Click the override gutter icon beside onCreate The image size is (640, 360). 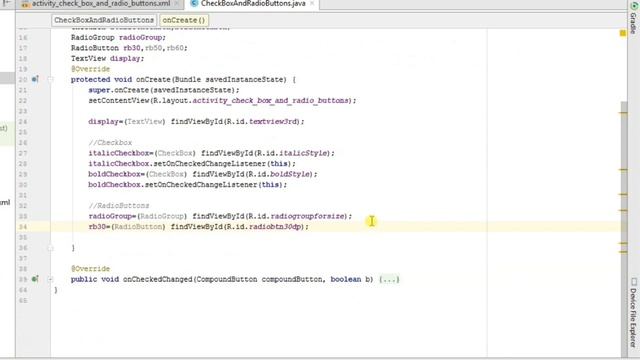click(x=35, y=79)
